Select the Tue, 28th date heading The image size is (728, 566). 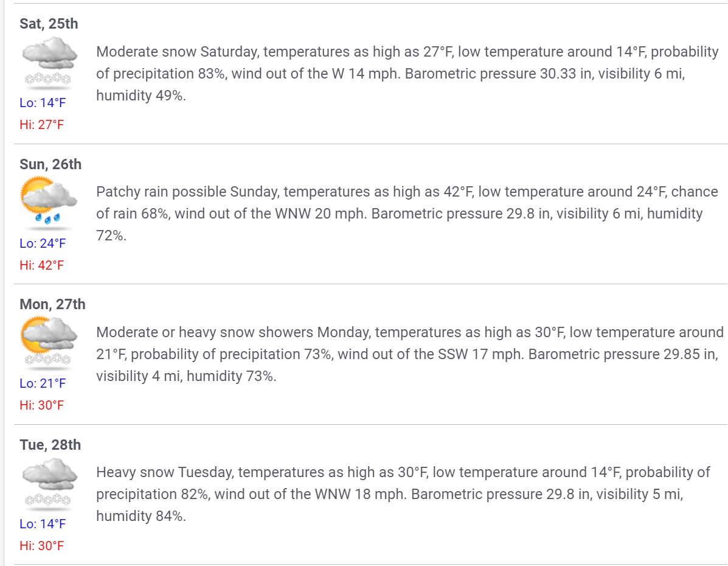[50, 445]
